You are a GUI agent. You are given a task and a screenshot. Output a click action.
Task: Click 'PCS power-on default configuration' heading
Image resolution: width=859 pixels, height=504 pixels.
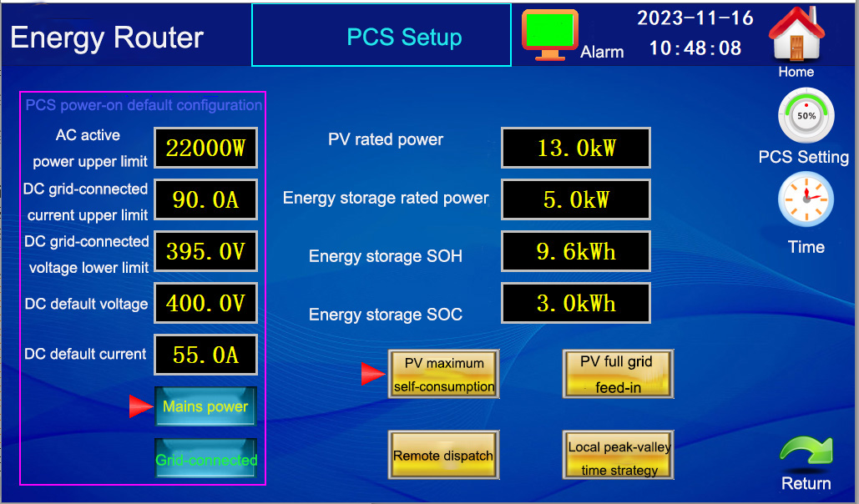click(144, 105)
